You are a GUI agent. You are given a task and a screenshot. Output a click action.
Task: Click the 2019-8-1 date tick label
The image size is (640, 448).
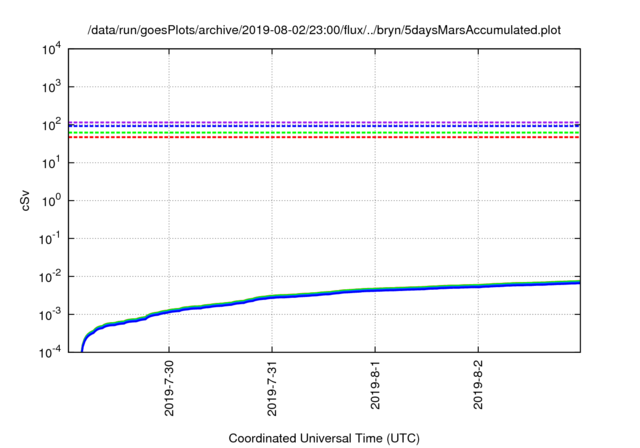[x=375, y=385]
